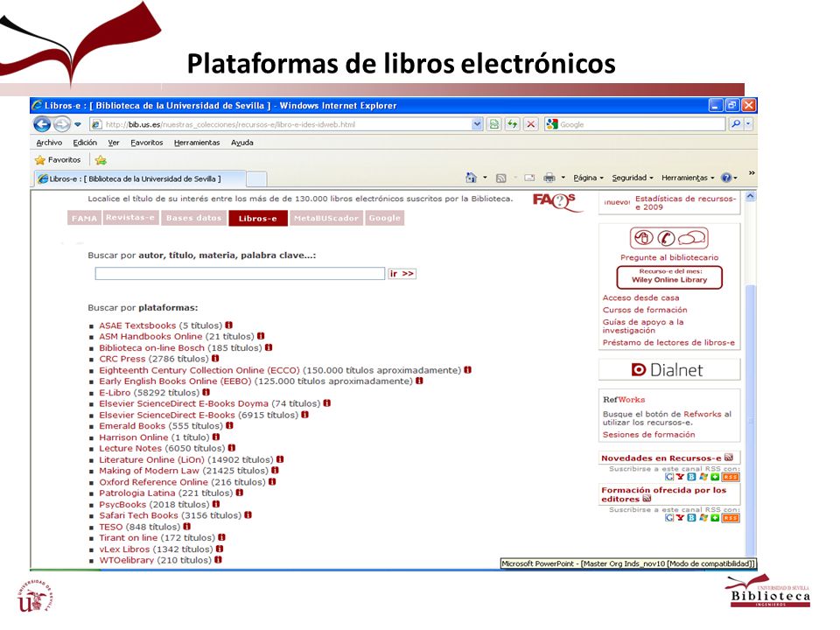840x630 pixels.
Task: Click the Microsoft PowerPoint taskbar tooltip
Action: point(628,563)
